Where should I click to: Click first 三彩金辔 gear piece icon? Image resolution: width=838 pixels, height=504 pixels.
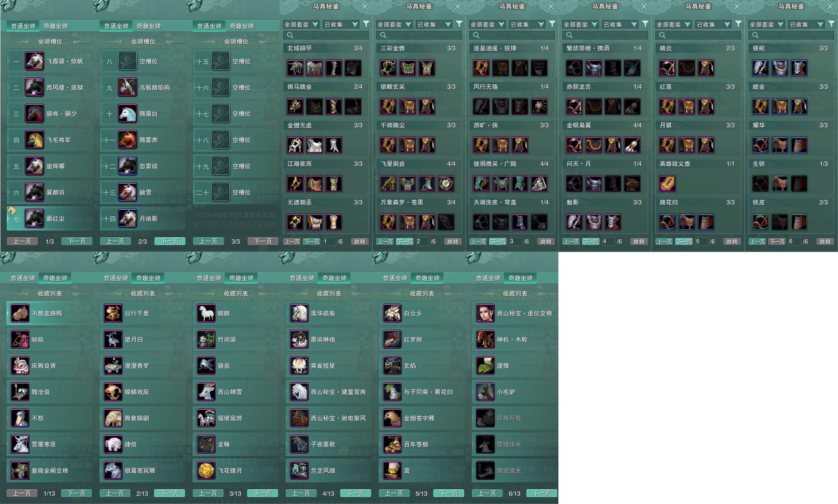pyautogui.click(x=388, y=68)
